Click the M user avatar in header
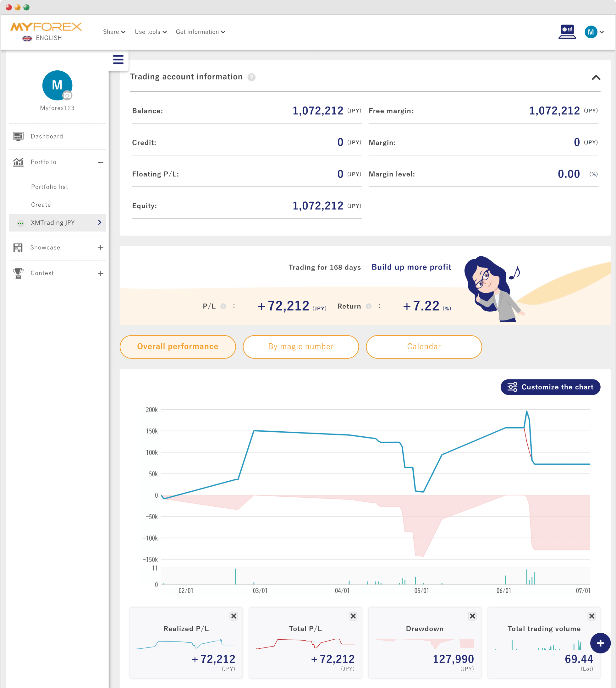 click(591, 32)
